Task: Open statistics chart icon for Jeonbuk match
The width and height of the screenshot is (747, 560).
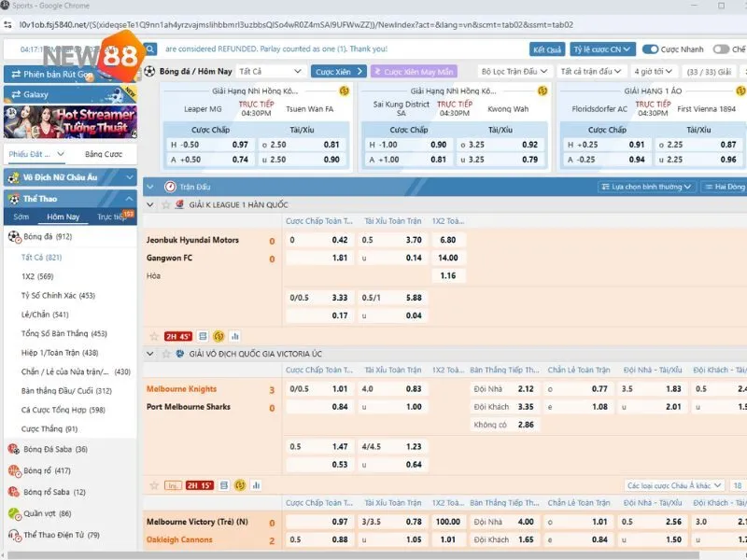Action: click(x=234, y=336)
